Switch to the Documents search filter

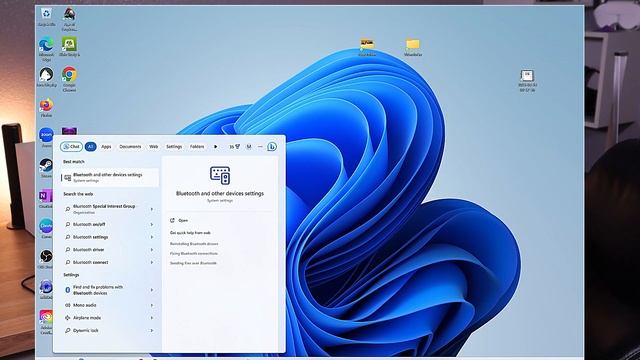tap(130, 147)
